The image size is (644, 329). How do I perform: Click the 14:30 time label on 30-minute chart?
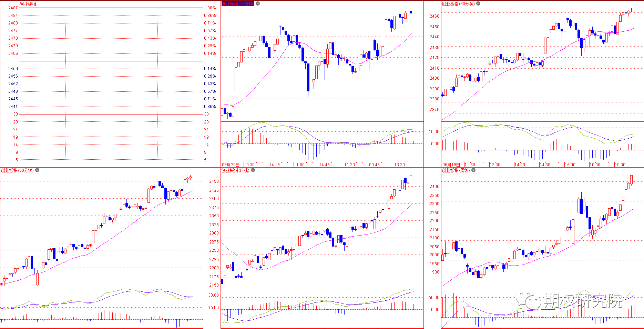(x=545, y=165)
